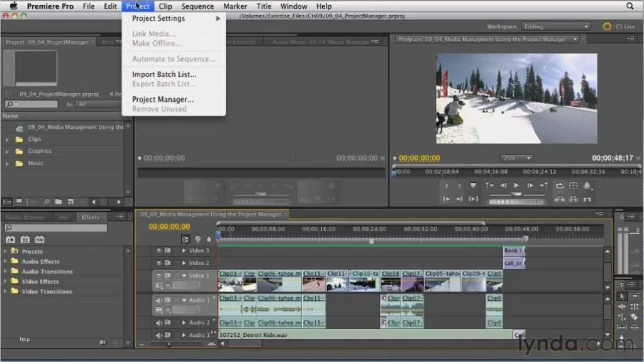Click the Find magnifier icon in the Project panel
This screenshot has height=362, width=644.
tap(47, 202)
